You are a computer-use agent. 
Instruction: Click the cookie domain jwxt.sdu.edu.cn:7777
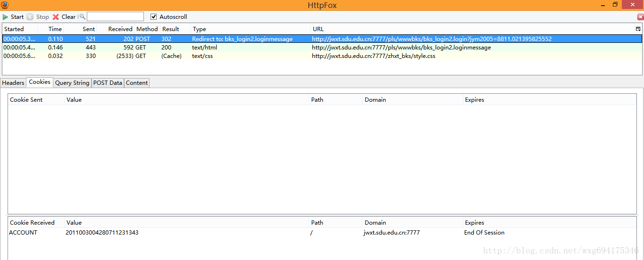pyautogui.click(x=392, y=232)
